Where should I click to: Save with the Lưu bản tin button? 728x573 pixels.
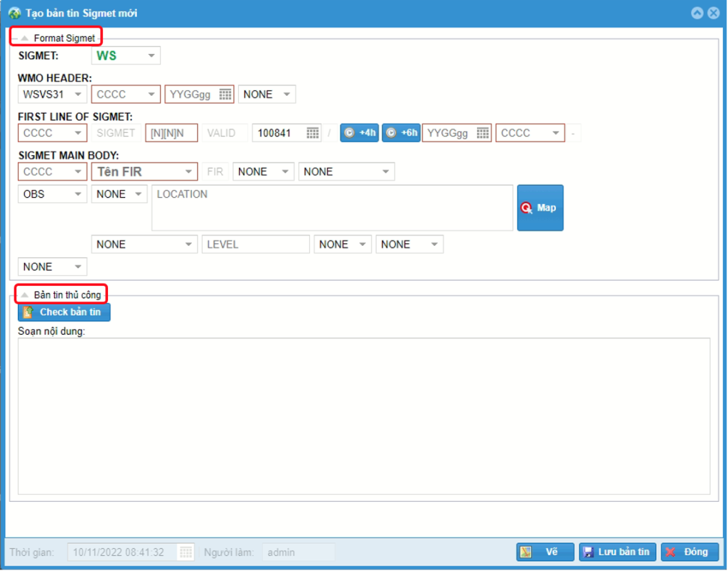tap(617, 552)
